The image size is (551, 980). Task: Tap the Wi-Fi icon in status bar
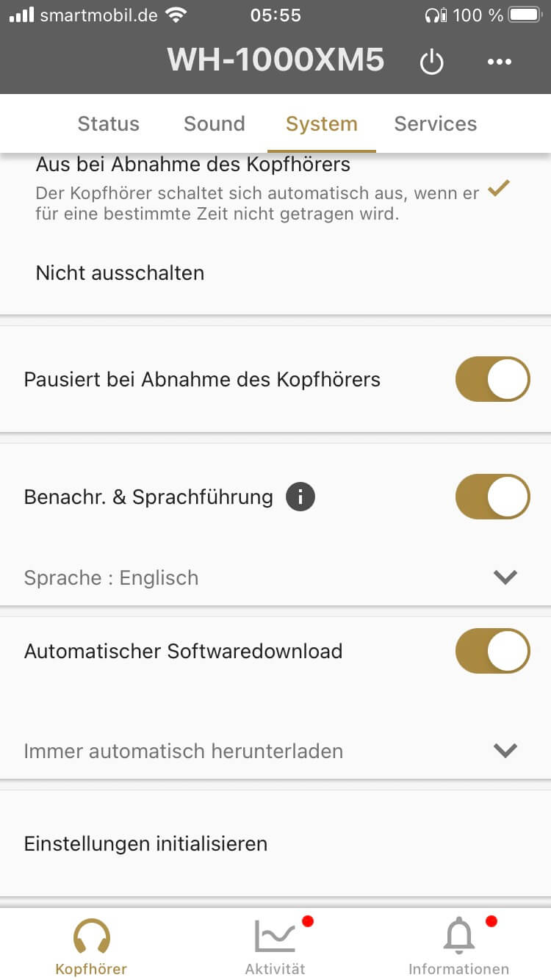[x=176, y=15]
